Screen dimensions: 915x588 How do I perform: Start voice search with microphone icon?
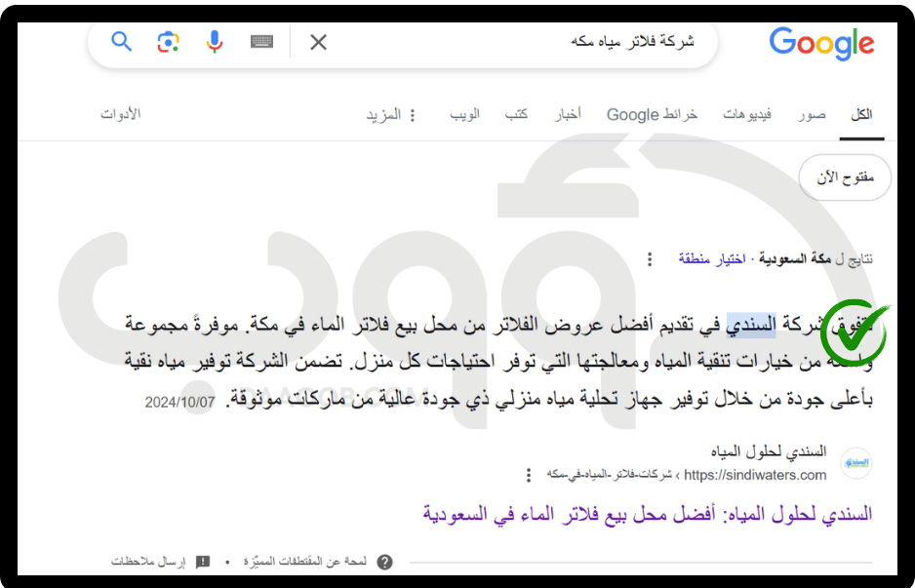(215, 41)
